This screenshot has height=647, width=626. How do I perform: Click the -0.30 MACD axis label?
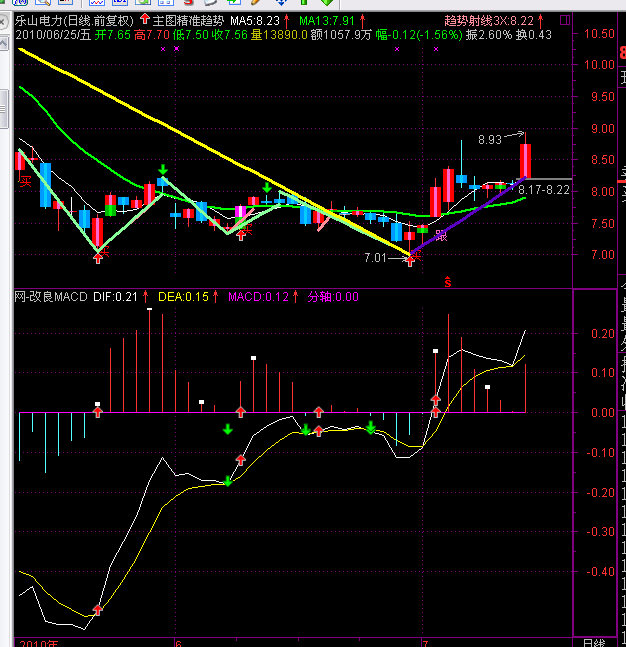pyautogui.click(x=600, y=532)
